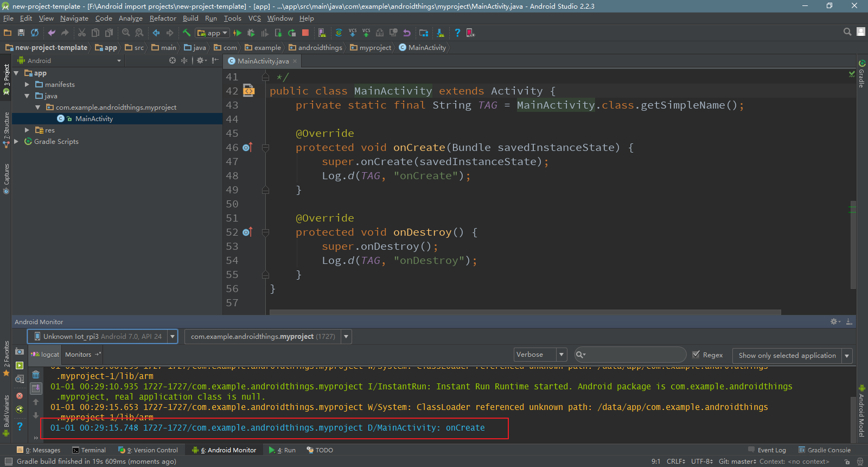Click the logcat search input field
The width and height of the screenshot is (868, 467).
pos(635,355)
